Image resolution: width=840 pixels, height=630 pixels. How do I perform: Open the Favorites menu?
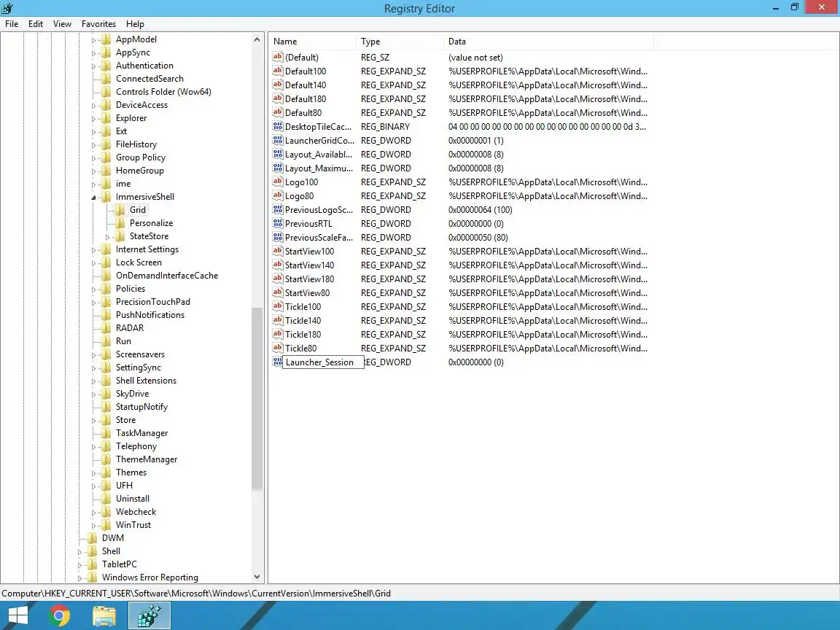[x=98, y=23]
